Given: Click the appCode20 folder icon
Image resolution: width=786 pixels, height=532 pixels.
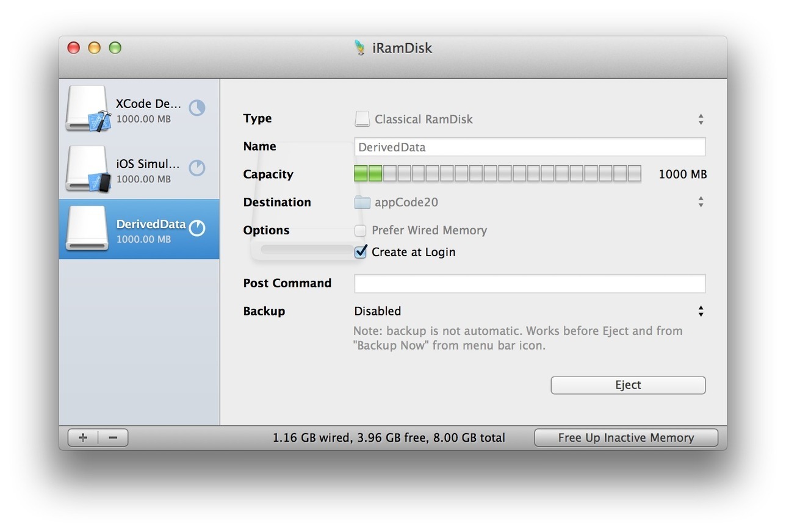Looking at the screenshot, I should click(362, 202).
